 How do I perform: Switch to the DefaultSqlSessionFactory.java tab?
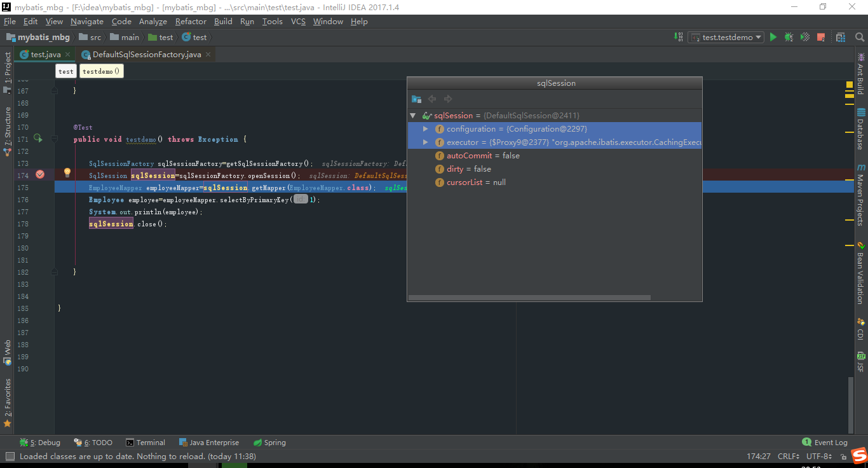(145, 55)
